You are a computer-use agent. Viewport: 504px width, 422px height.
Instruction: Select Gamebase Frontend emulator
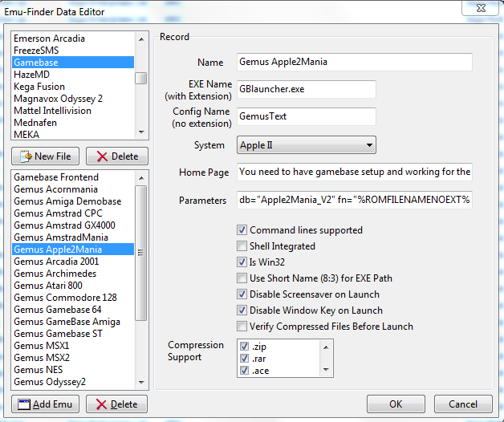[x=73, y=177]
